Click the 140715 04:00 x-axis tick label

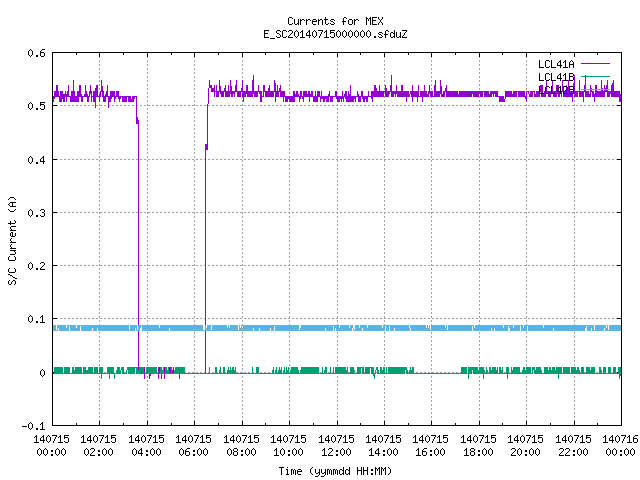click(x=146, y=446)
